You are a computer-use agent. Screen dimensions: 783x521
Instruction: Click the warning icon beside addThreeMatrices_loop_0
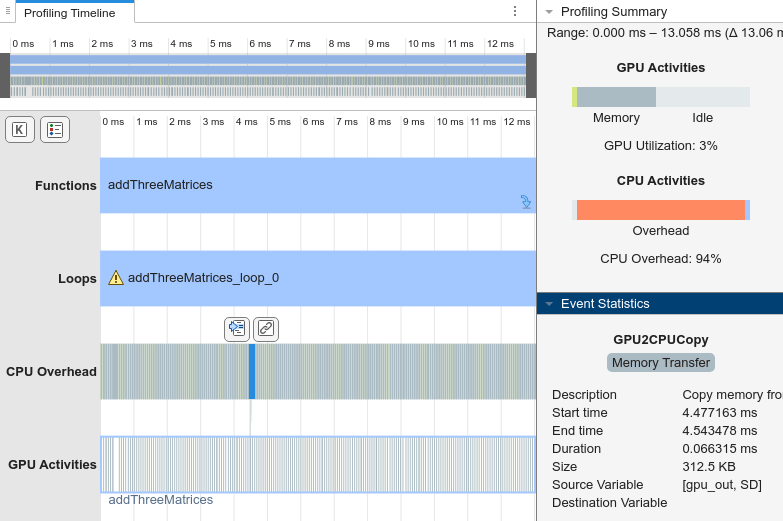point(116,278)
